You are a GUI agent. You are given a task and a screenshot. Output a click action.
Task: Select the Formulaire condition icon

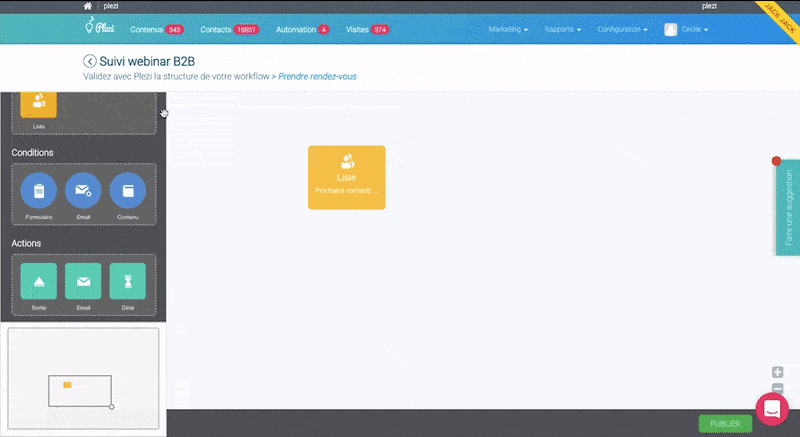point(39,191)
